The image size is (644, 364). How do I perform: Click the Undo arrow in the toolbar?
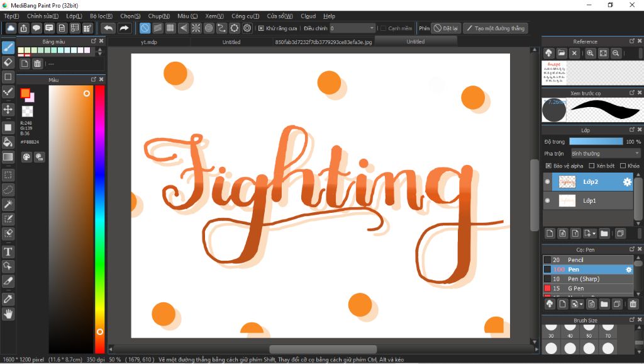108,28
